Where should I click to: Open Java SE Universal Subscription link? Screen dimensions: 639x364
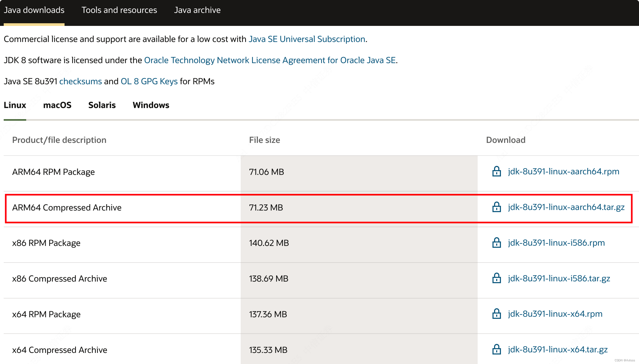click(307, 39)
